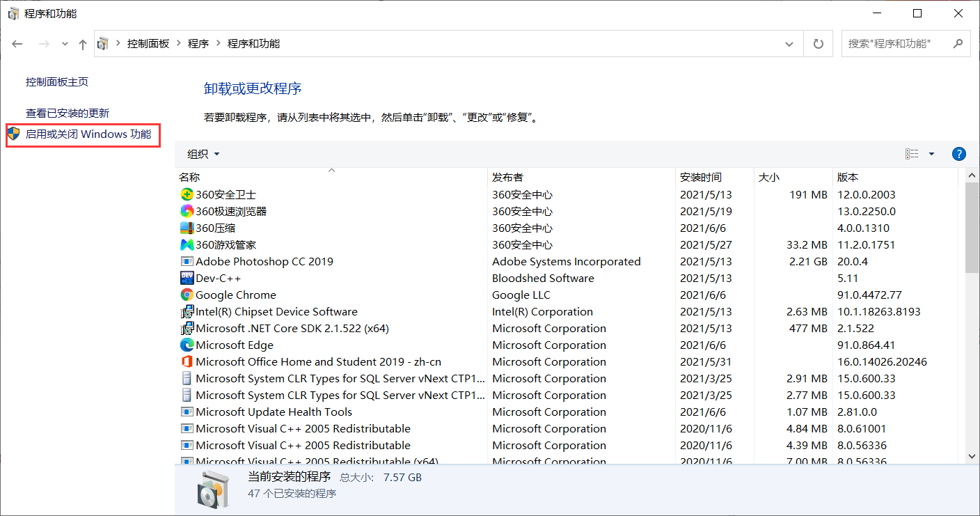Click the window title bar program icon

pyautogui.click(x=13, y=13)
